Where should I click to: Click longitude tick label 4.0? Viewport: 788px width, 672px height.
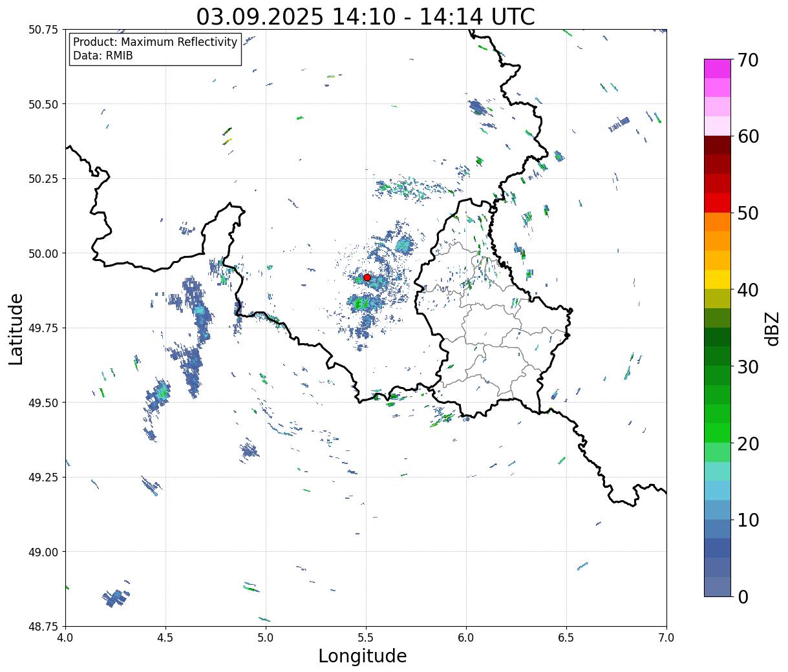(x=65, y=638)
